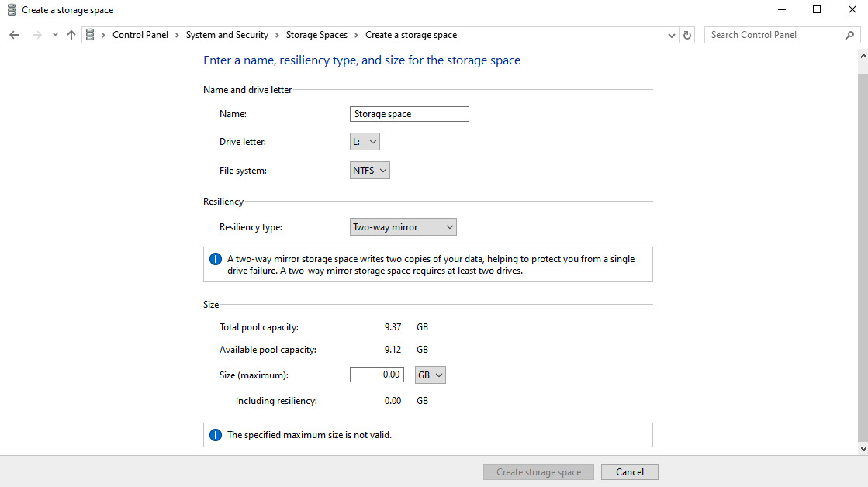868x487 pixels.
Task: Click the Storage Spaces icon in address bar
Action: pos(91,35)
